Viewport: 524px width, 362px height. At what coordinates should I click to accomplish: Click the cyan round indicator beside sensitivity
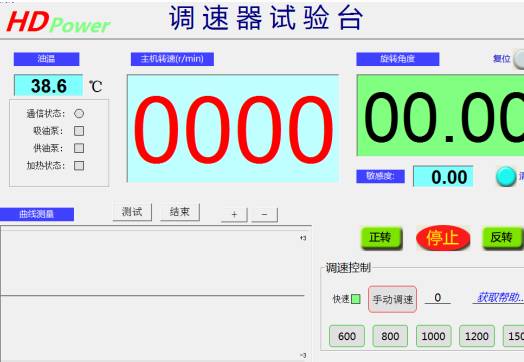click(x=506, y=176)
